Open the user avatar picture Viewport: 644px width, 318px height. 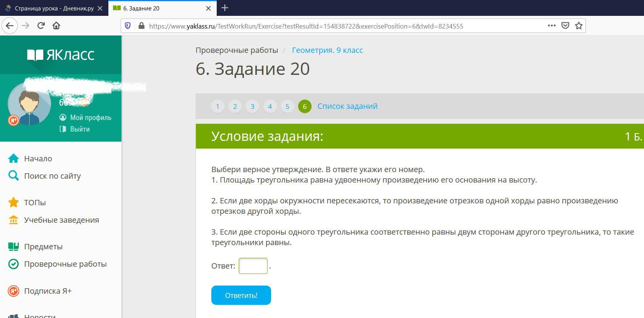29,103
